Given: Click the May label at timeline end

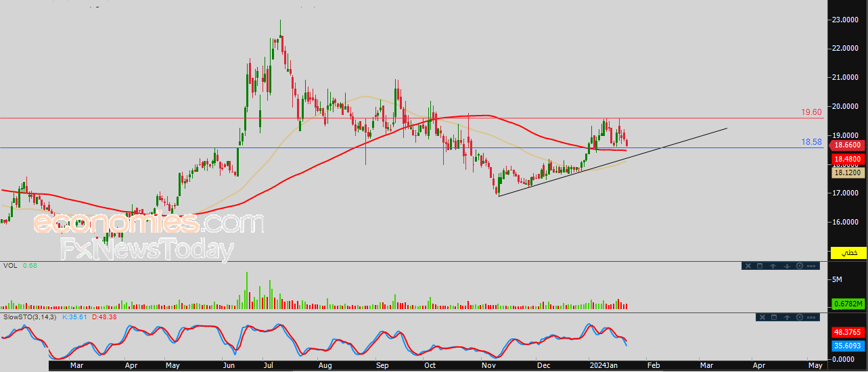Looking at the screenshot, I should click(815, 365).
